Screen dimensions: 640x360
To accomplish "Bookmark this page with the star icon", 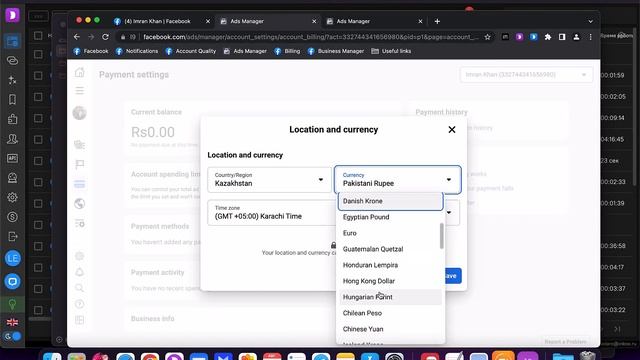I will tap(487, 37).
